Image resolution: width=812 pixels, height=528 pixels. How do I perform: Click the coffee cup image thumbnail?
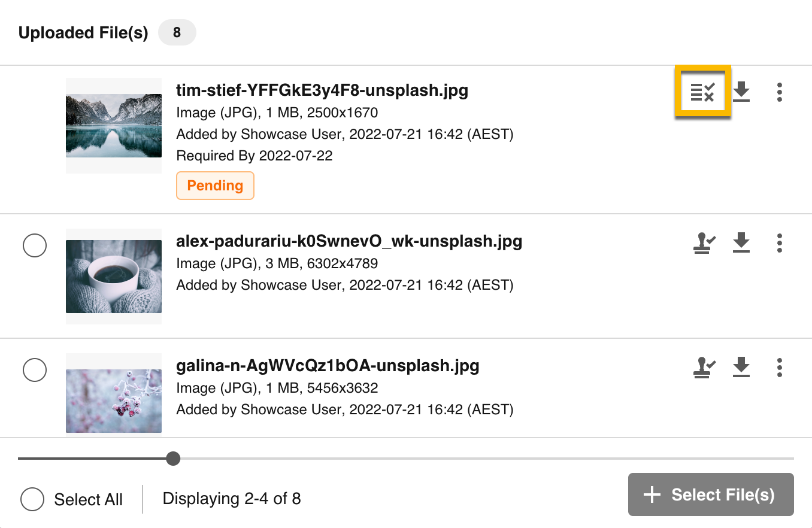point(113,276)
